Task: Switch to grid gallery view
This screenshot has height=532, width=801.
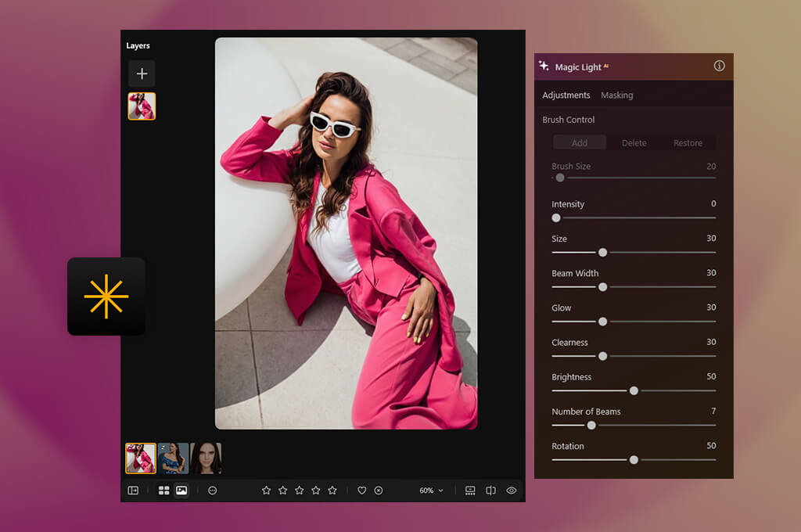Action: click(164, 491)
